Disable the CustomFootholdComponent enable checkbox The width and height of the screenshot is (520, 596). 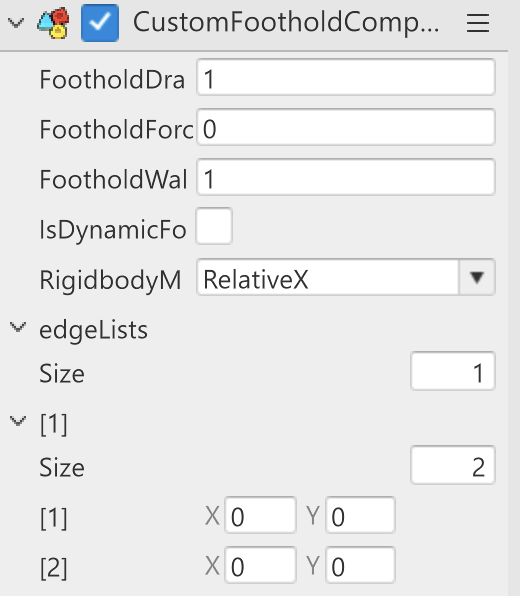100,23
